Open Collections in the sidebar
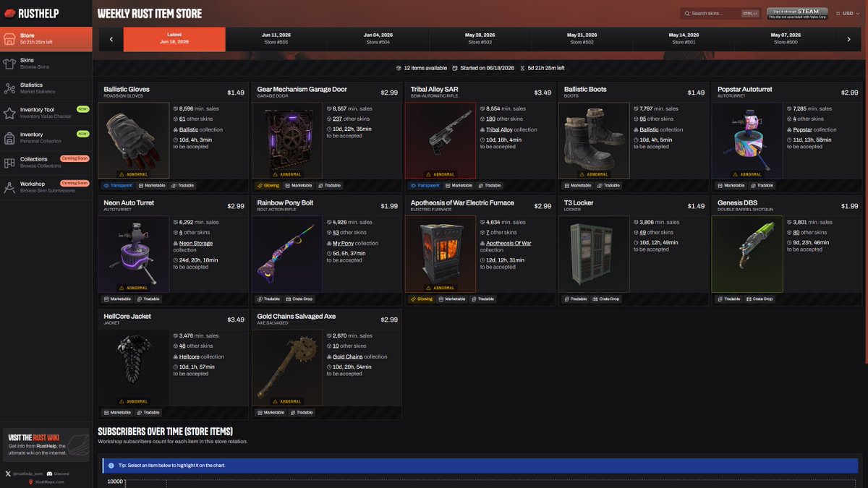 coord(46,162)
